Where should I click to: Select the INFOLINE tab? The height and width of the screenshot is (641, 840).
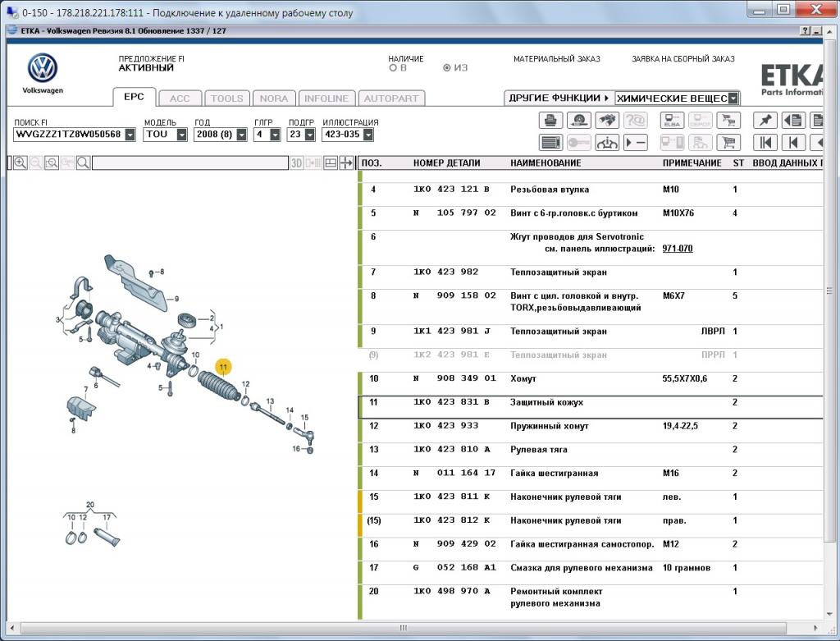tap(326, 98)
